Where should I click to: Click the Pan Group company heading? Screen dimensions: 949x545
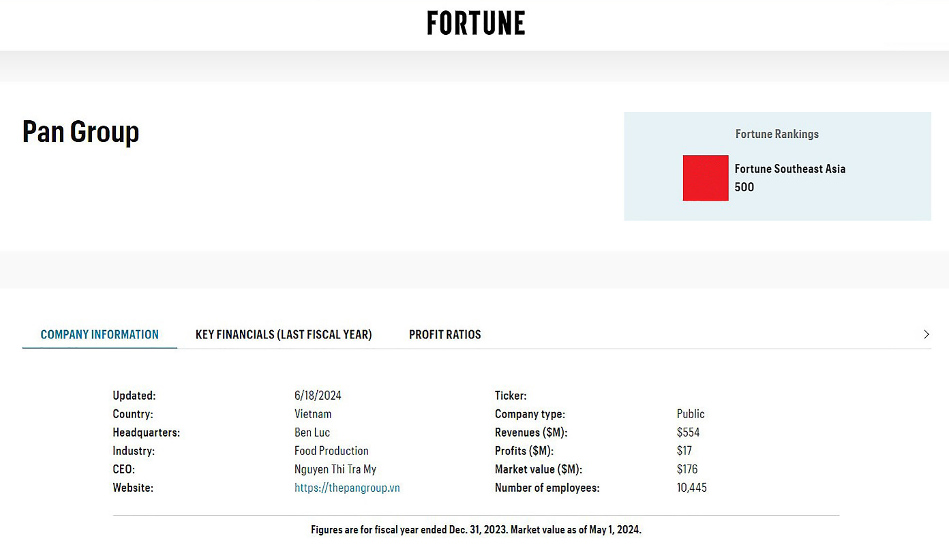(x=81, y=132)
